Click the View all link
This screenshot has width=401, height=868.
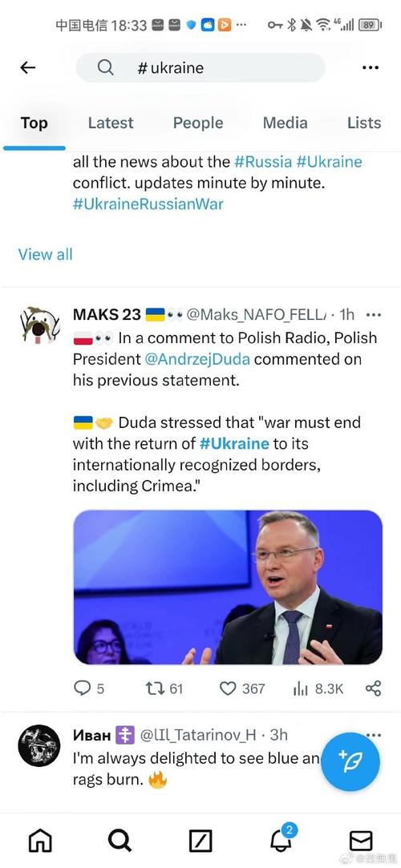[x=46, y=254]
